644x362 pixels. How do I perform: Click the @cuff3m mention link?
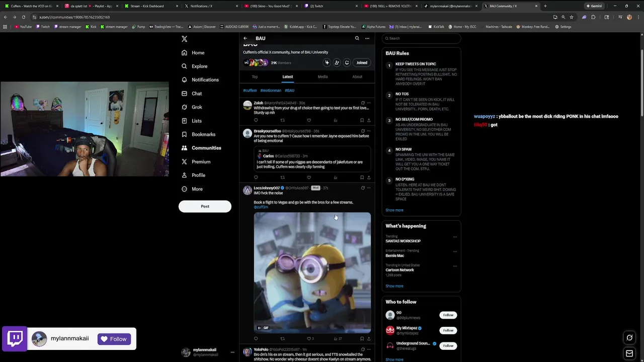(x=261, y=207)
